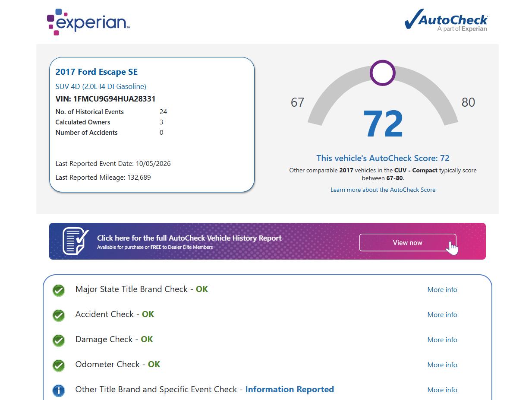Screen dimensions: 532x400
Task: Click green check icon beside Accident Check
Action: click(x=59, y=315)
